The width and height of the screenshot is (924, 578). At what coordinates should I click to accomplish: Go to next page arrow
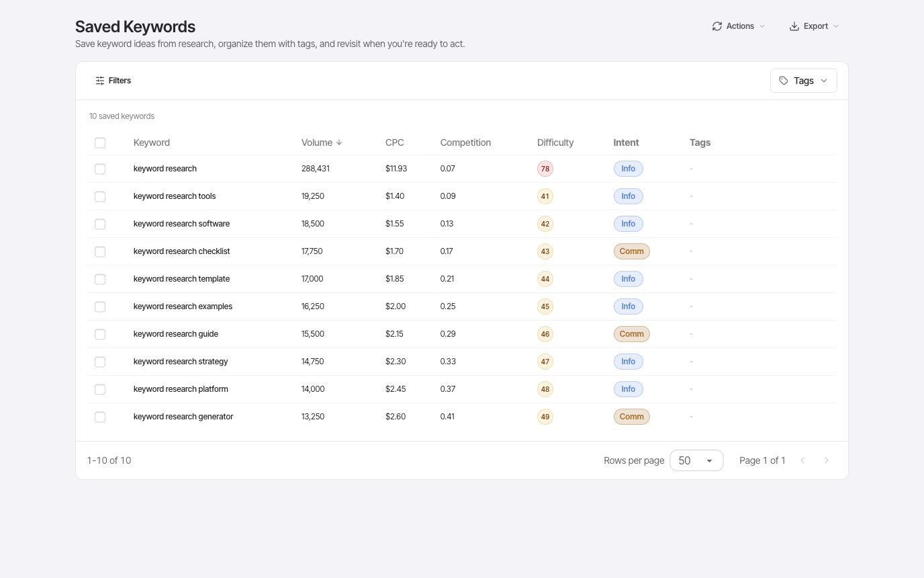827,460
